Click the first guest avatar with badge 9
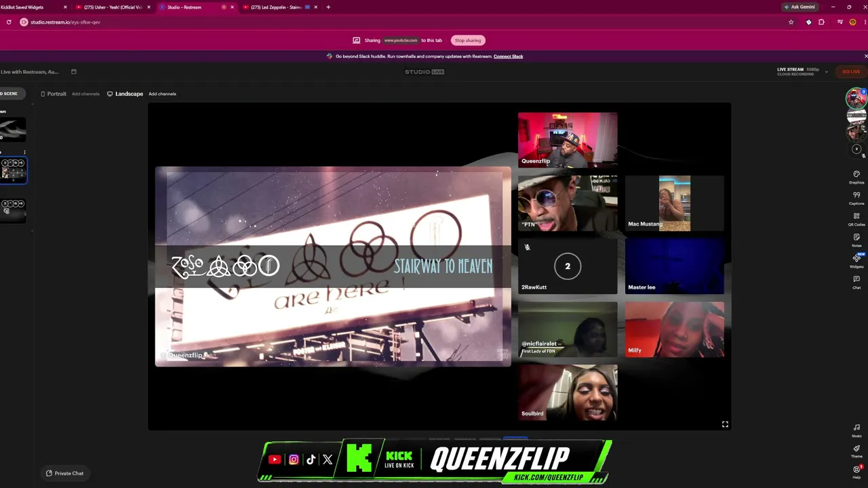 click(856, 98)
